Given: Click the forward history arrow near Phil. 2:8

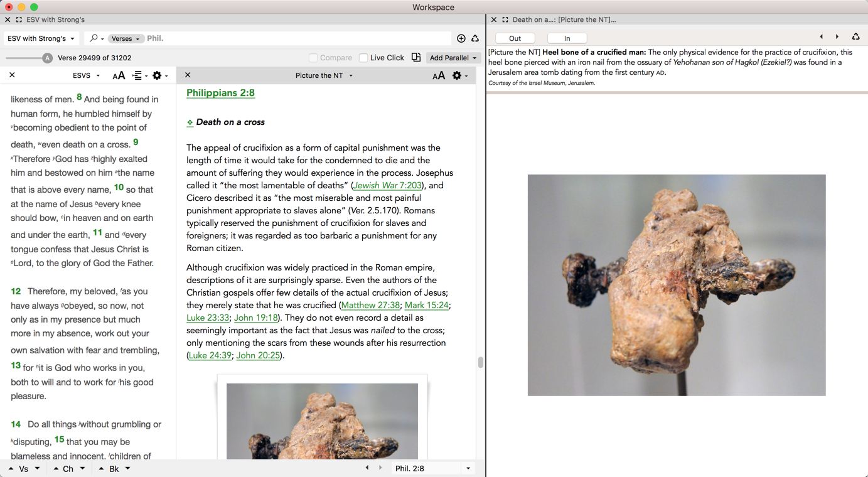Looking at the screenshot, I should [380, 468].
